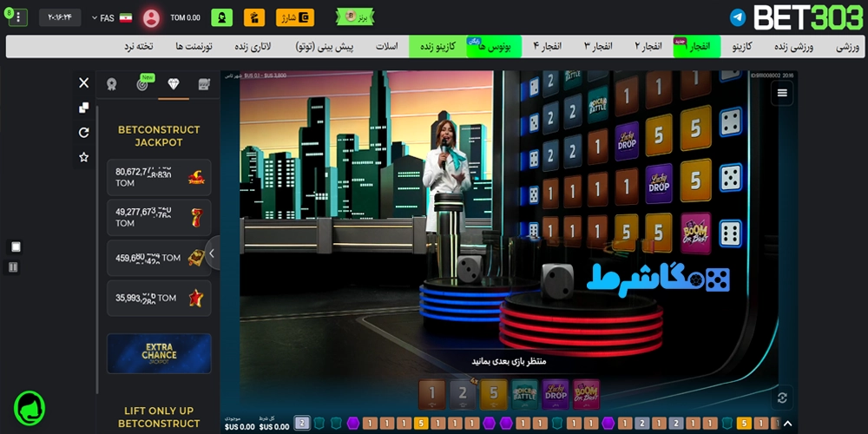Image resolution: width=868 pixels, height=434 pixels.
Task: Click the موجودی balance $US 0.00 value
Action: 240,427
